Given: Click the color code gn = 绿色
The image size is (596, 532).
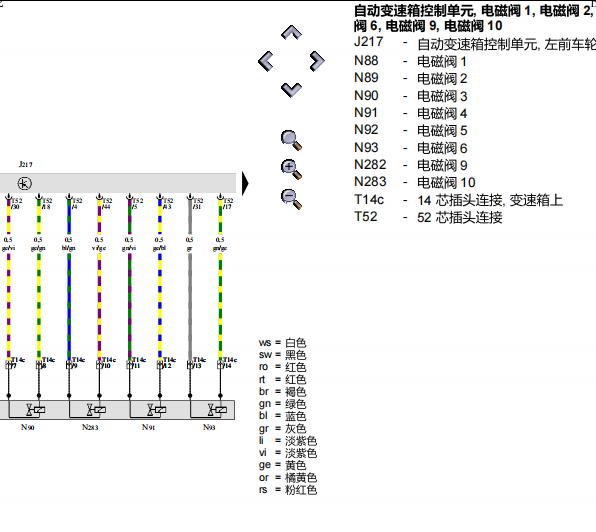Looking at the screenshot, I should [x=282, y=404].
